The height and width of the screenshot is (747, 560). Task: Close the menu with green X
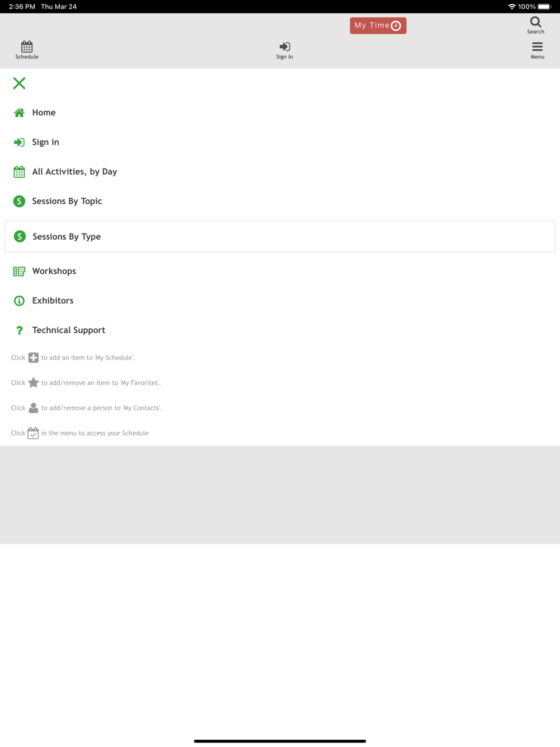19,83
